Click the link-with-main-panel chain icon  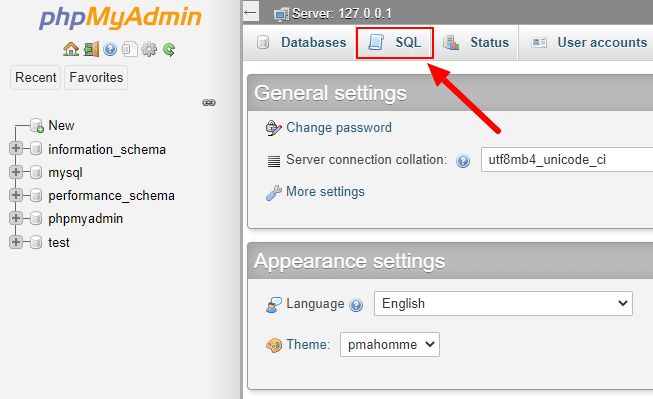[x=209, y=102]
